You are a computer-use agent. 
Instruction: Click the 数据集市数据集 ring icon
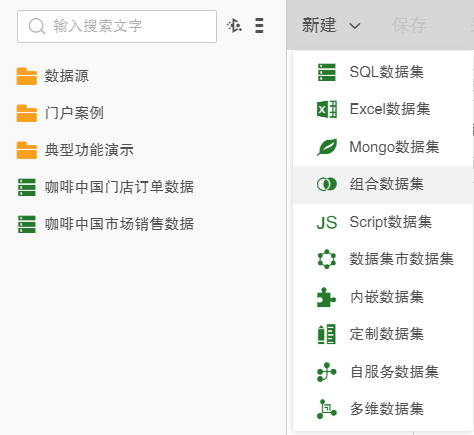pyautogui.click(x=327, y=259)
